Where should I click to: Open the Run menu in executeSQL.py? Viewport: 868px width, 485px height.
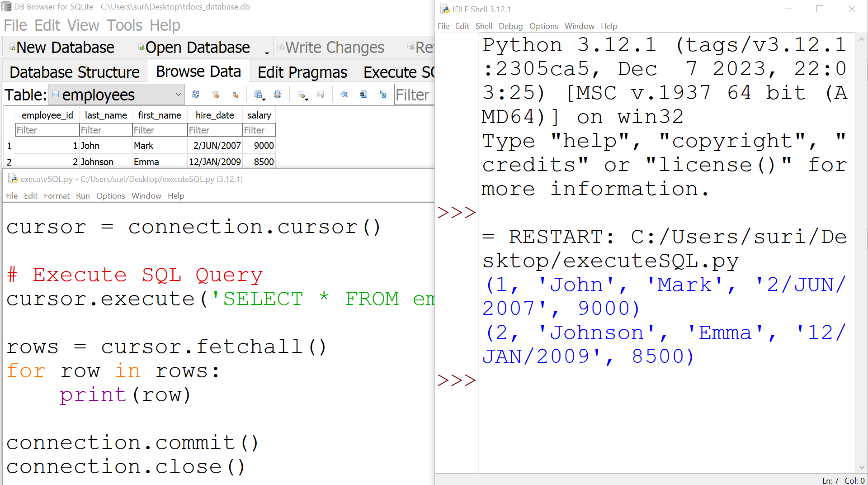(83, 195)
